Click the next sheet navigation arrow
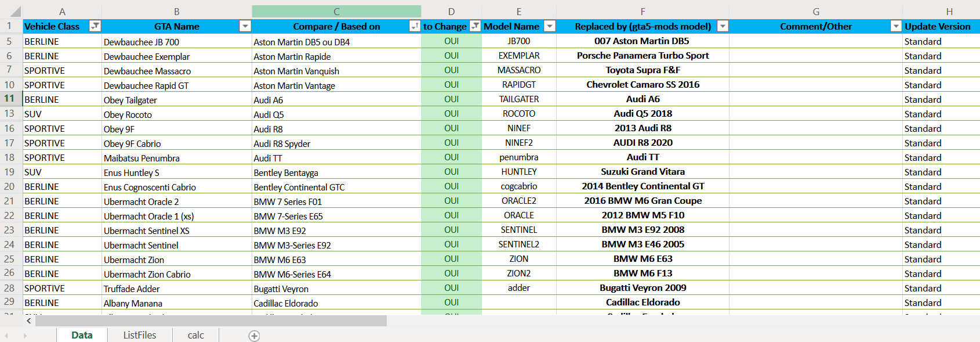Viewport: 980px width, 342px height. click(x=25, y=336)
